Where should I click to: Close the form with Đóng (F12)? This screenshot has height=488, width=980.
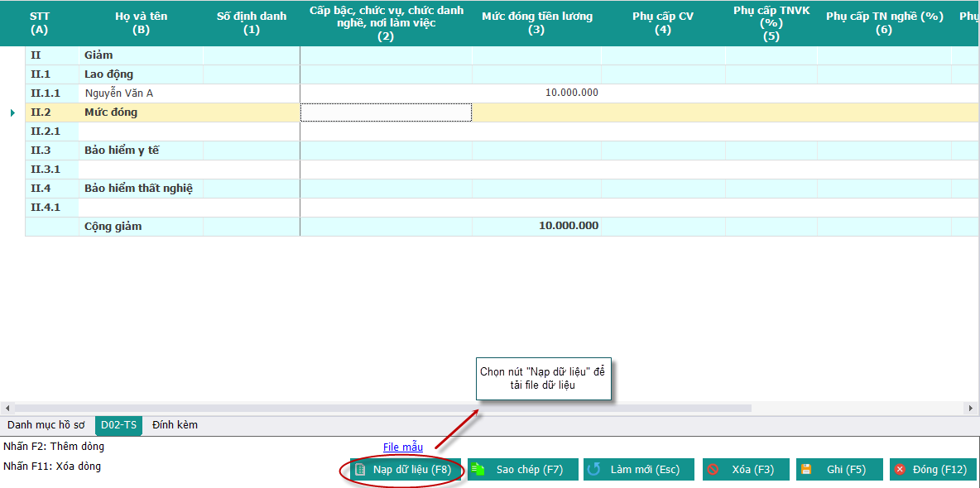[x=933, y=469]
